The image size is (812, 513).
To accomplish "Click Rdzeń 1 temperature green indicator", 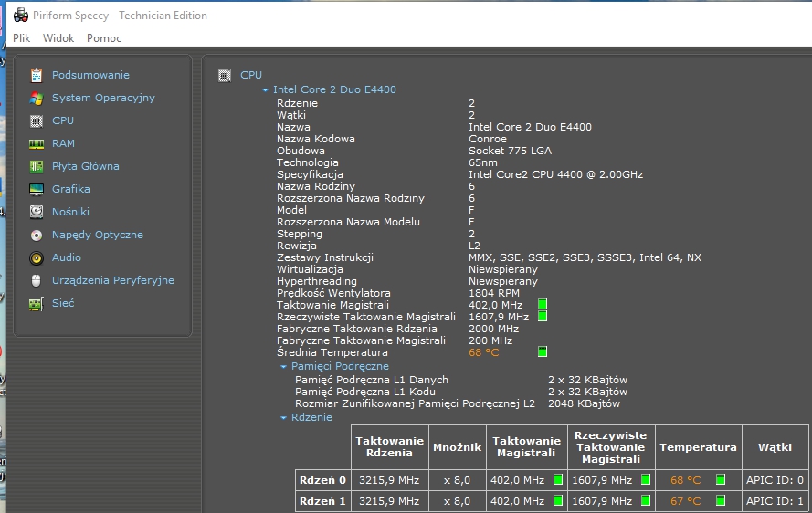I will tap(721, 500).
